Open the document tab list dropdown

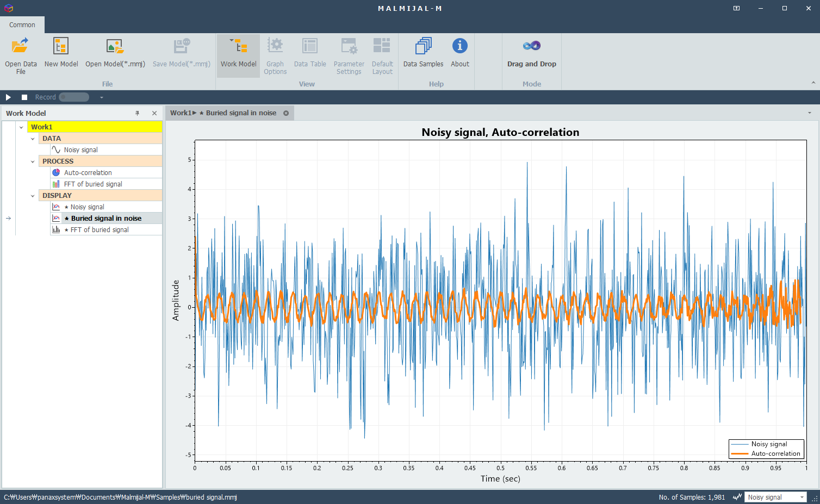[x=810, y=113]
